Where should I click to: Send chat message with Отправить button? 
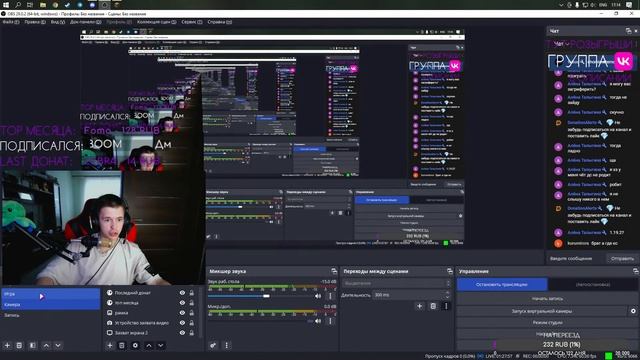click(x=622, y=258)
